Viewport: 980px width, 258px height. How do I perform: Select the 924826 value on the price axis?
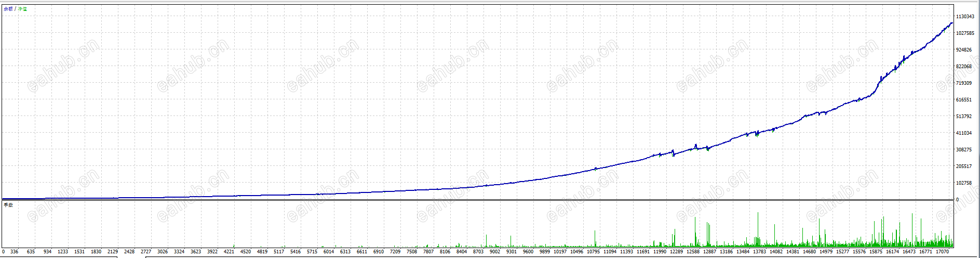964,50
